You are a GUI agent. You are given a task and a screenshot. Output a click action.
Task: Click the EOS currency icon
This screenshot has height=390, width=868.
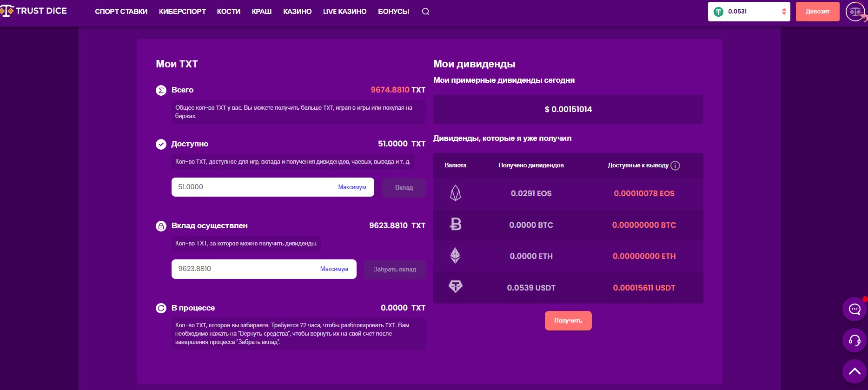click(x=455, y=193)
